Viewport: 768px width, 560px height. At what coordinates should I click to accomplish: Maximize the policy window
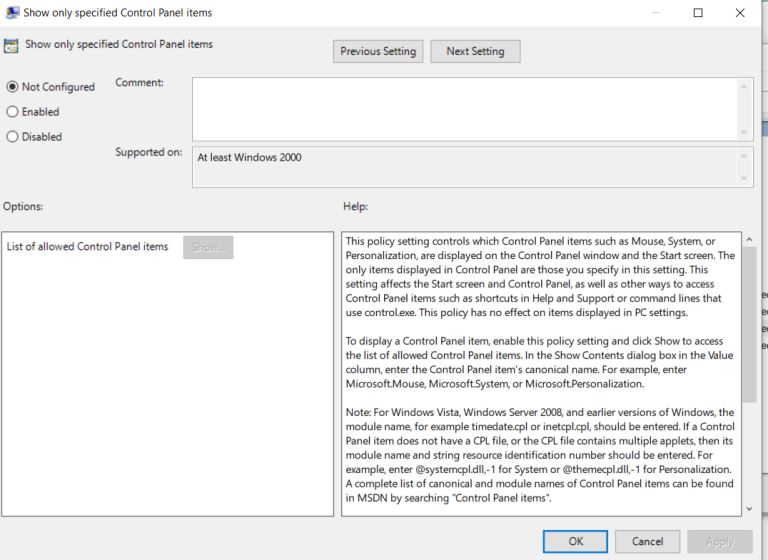pyautogui.click(x=698, y=13)
